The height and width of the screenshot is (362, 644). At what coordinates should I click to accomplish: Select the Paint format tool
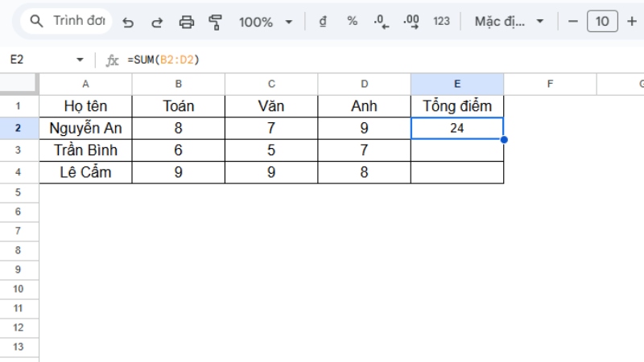pyautogui.click(x=215, y=22)
